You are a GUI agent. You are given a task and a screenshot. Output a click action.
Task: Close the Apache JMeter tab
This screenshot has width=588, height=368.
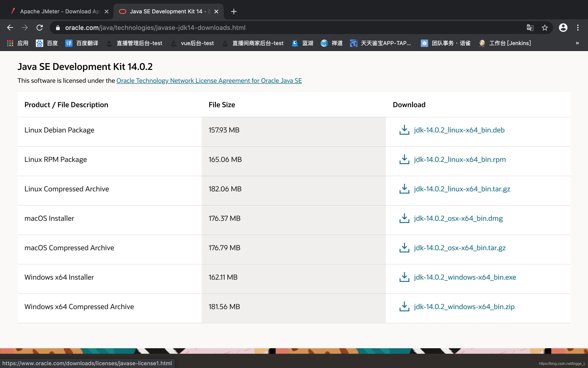click(x=106, y=11)
